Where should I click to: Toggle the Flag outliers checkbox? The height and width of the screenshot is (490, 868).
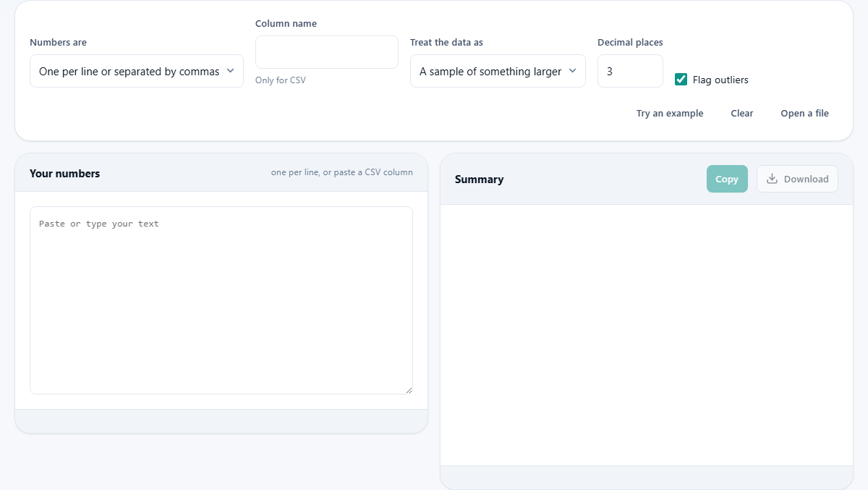(x=681, y=79)
